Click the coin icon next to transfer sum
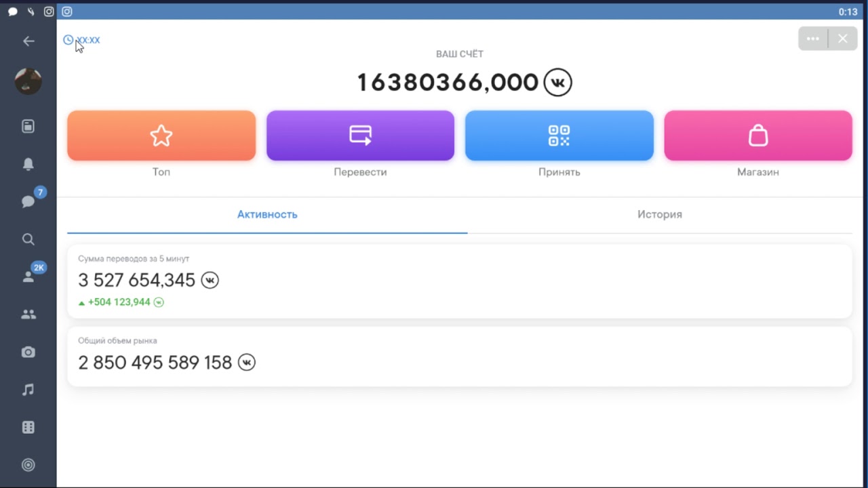The image size is (868, 488). point(210,280)
